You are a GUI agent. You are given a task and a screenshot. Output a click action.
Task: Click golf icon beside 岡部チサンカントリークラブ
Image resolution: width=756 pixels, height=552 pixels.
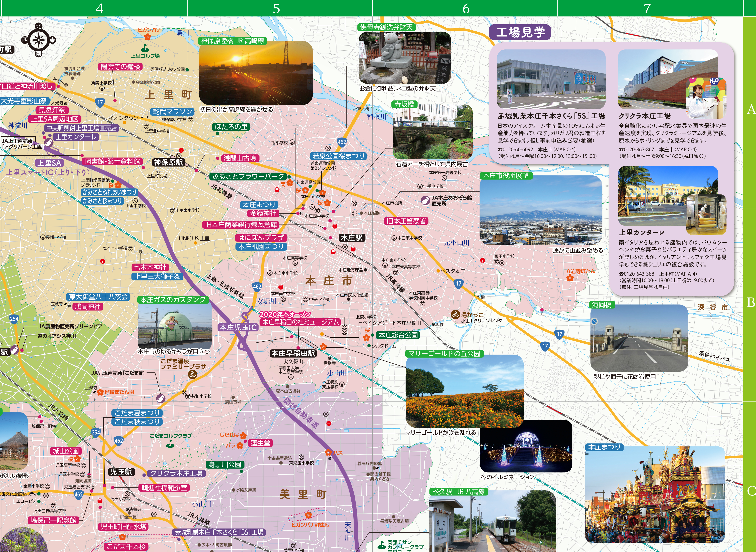point(381,545)
